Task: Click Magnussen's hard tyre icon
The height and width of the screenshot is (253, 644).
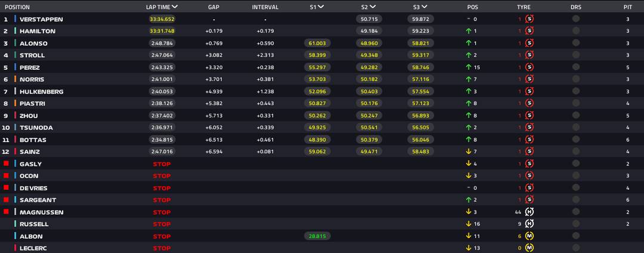Action: tap(530, 212)
